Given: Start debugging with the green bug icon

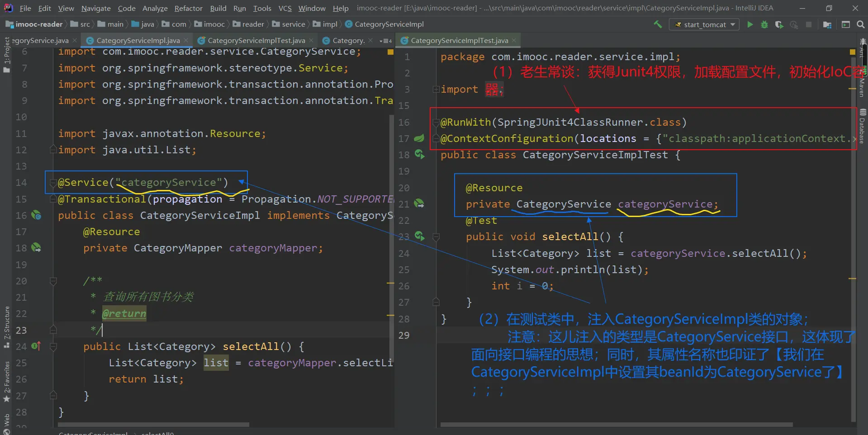Looking at the screenshot, I should (x=764, y=24).
